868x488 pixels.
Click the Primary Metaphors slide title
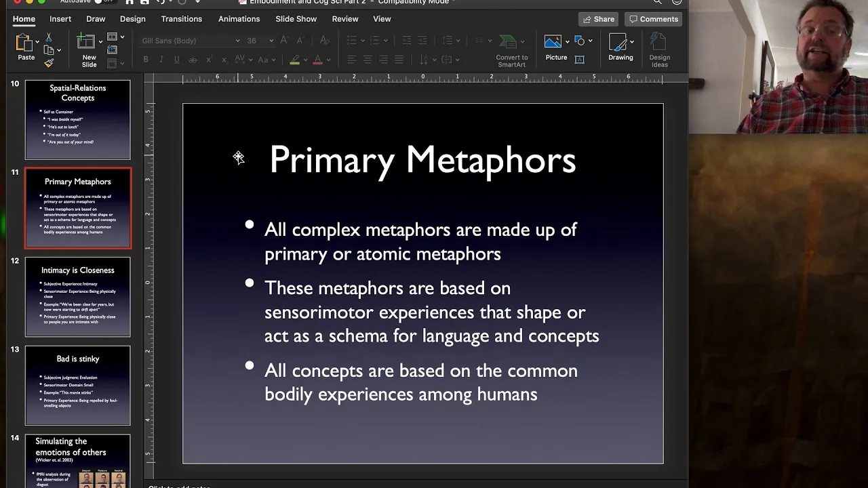point(422,161)
